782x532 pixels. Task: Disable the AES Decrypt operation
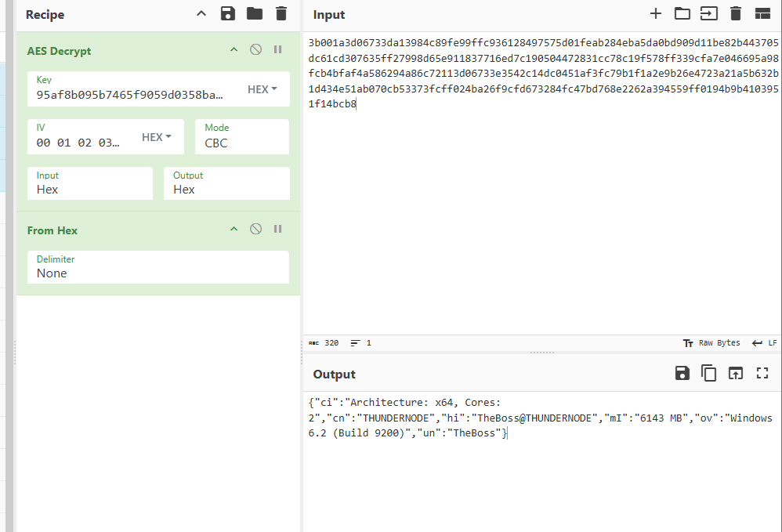click(x=255, y=50)
